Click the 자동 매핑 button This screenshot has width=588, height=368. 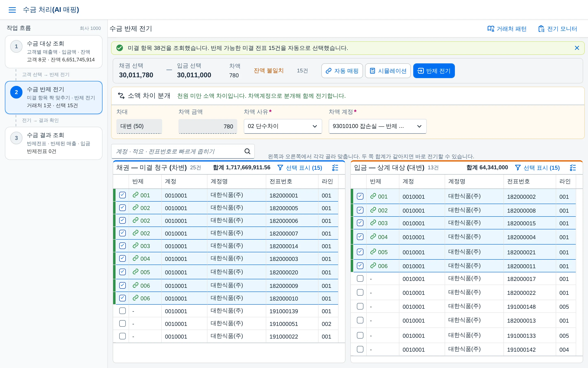click(x=342, y=71)
